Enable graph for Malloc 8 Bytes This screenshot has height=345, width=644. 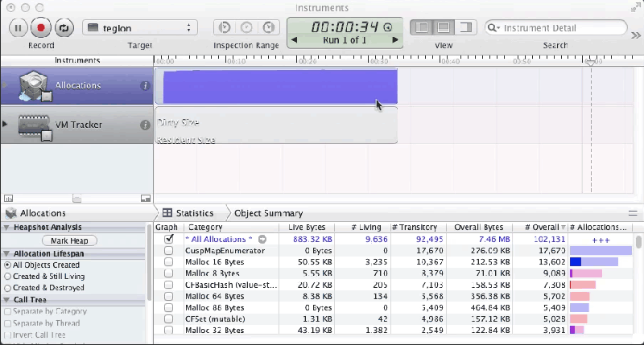[x=168, y=273]
